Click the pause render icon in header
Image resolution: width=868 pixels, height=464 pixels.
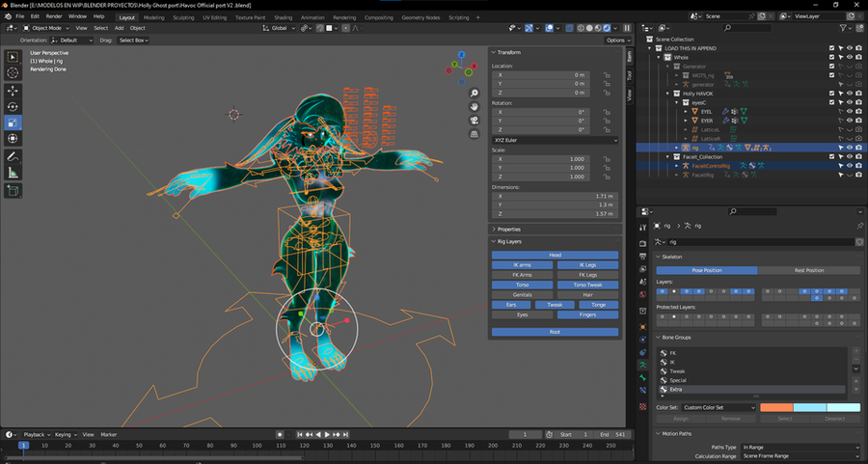coord(627,28)
